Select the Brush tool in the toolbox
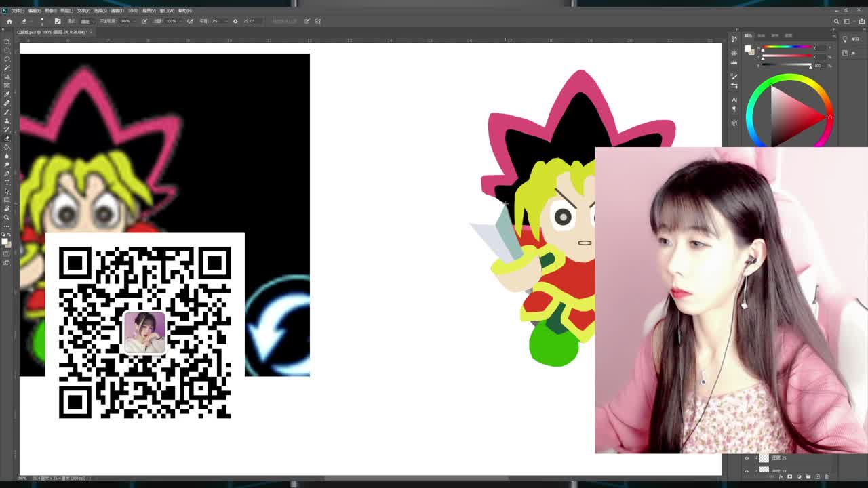868x488 pixels. coord(7,111)
